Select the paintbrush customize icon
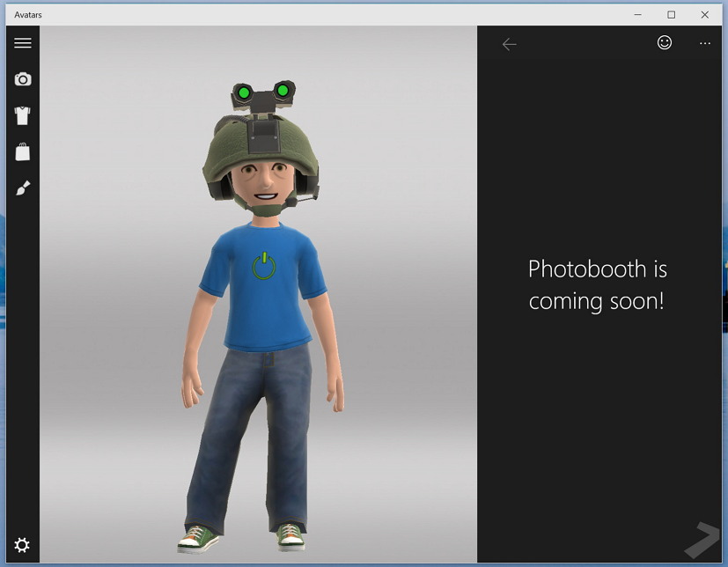Image resolution: width=728 pixels, height=567 pixels. pos(23,188)
